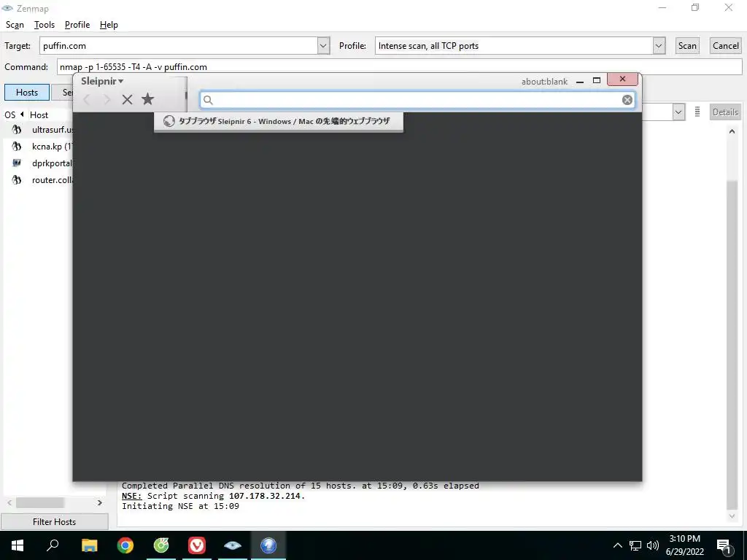Viewport: 747px width, 560px height.
Task: Expand the Profile dropdown arrow
Action: tap(659, 46)
